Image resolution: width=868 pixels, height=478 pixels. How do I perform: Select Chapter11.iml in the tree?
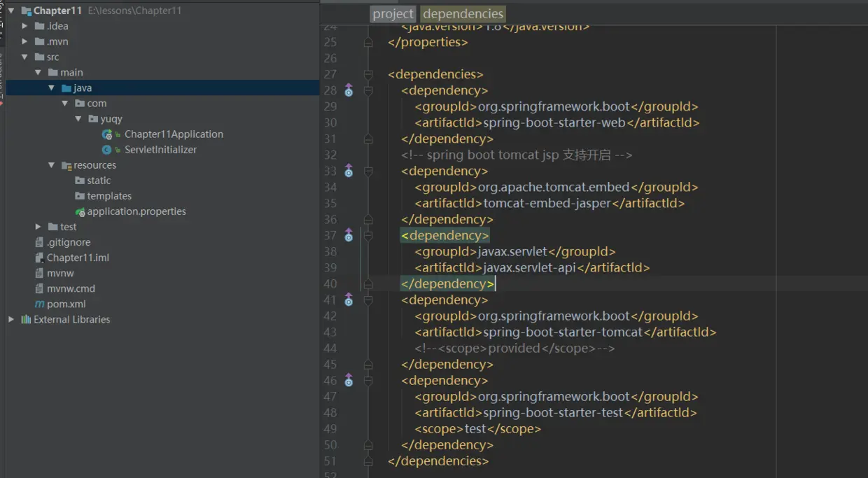coord(78,258)
